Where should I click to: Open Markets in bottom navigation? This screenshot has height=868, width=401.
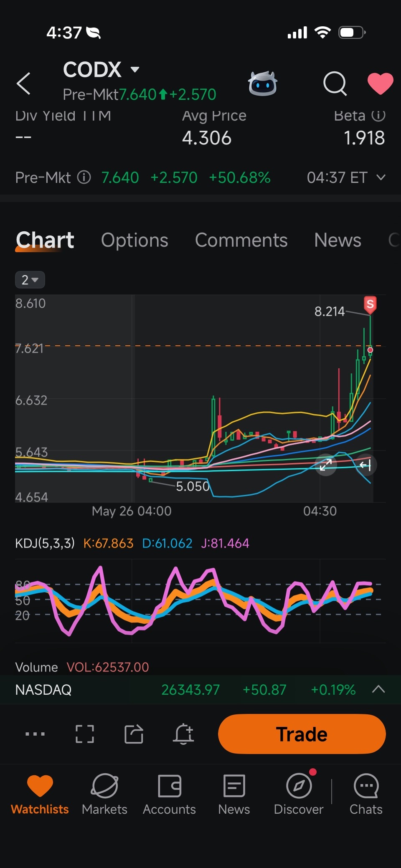[104, 795]
